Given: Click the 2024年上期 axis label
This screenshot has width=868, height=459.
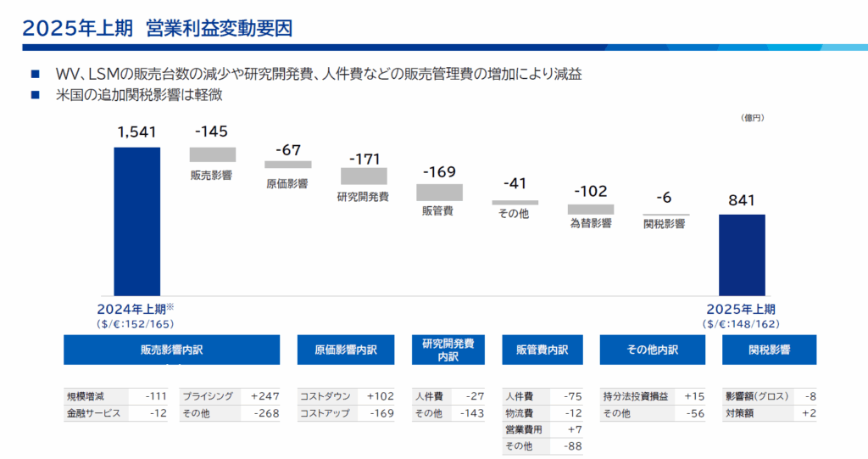Looking at the screenshot, I should (136, 309).
